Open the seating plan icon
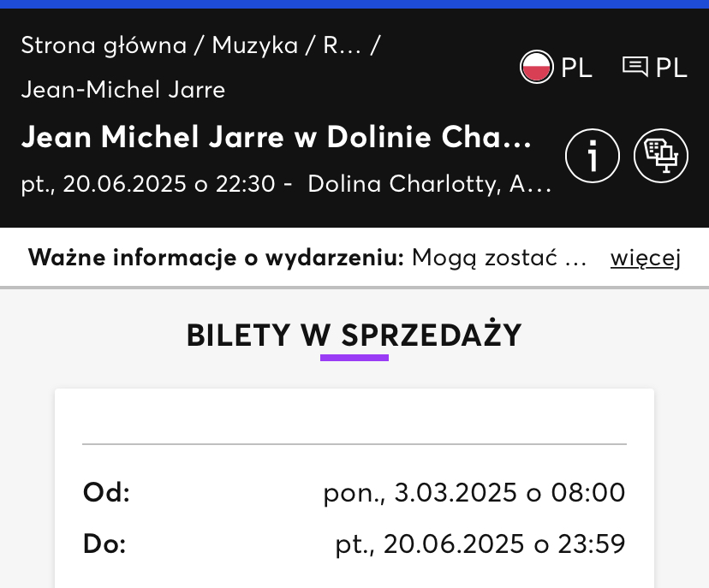The width and height of the screenshot is (709, 588). point(660,156)
